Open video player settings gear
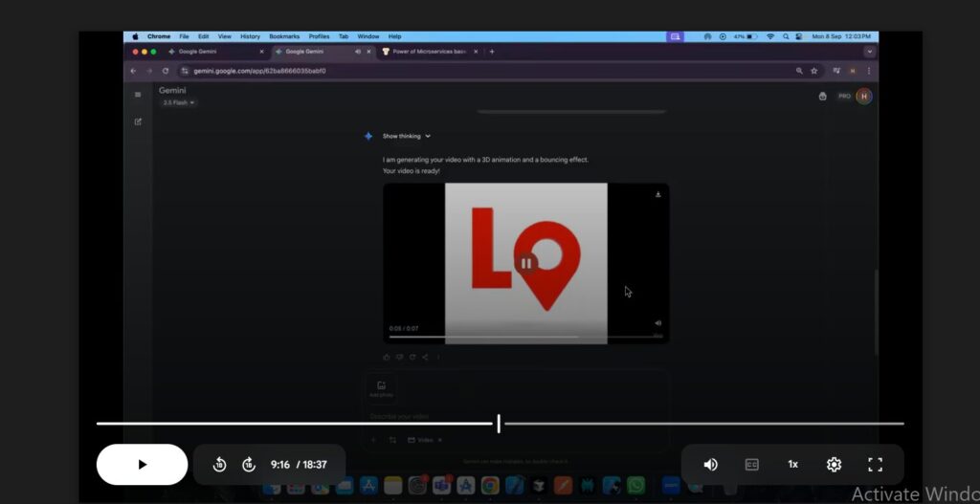Viewport: 980px width, 504px height. [834, 465]
